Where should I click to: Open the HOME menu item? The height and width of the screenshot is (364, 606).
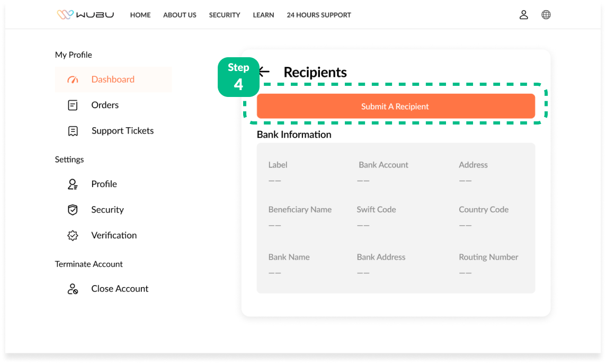[x=140, y=15]
